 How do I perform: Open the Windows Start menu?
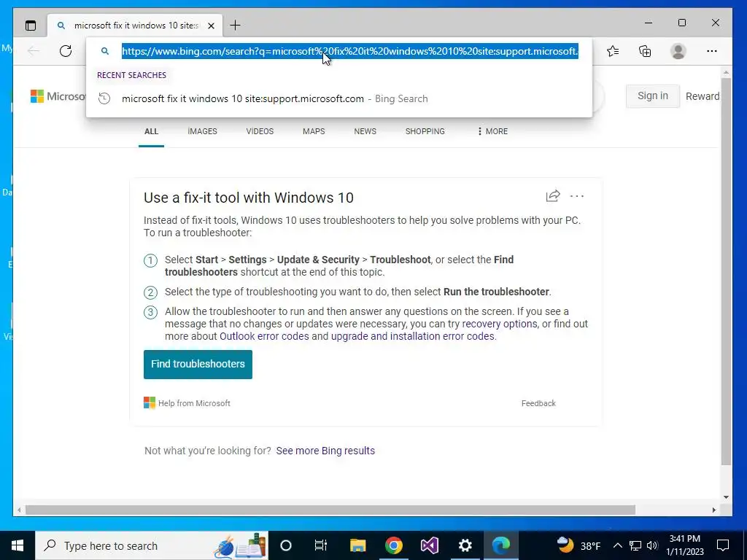coord(18,545)
